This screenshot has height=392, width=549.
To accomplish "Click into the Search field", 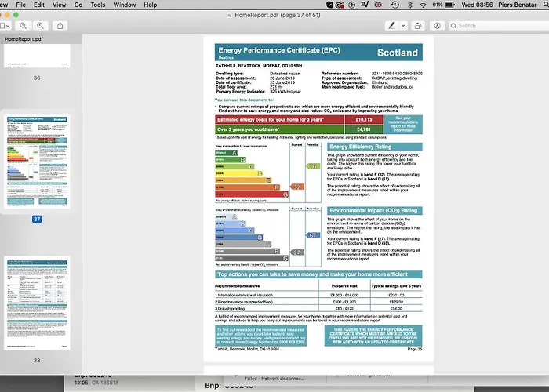I will 499,26.
